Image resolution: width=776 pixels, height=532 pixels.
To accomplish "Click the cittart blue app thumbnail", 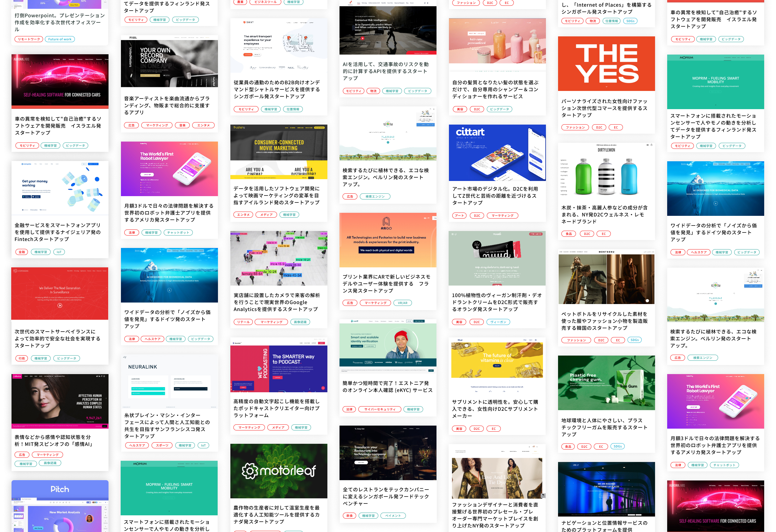I will coord(497,152).
